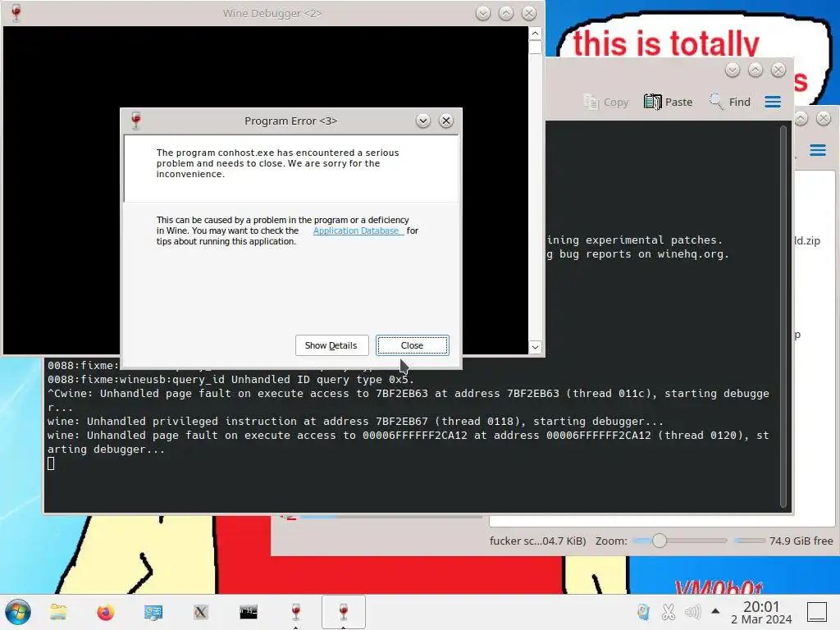Minimize the Program Error dialog via chevron

pos(422,121)
